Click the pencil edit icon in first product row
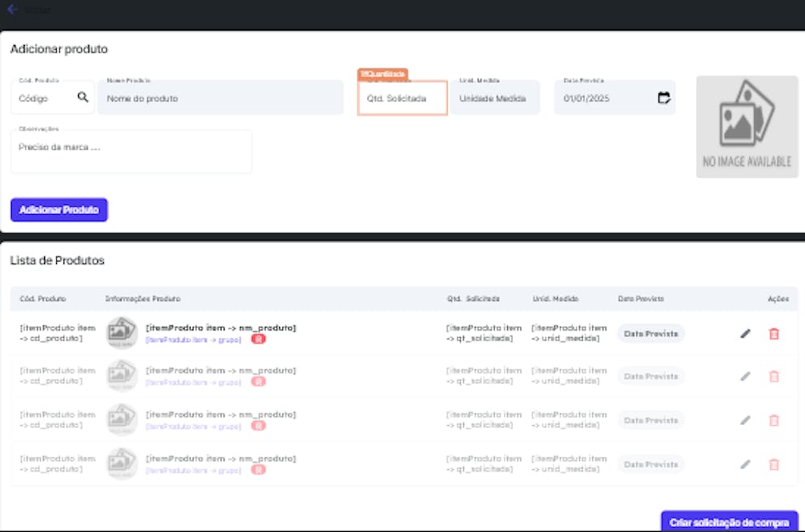The width and height of the screenshot is (805, 532). click(745, 334)
